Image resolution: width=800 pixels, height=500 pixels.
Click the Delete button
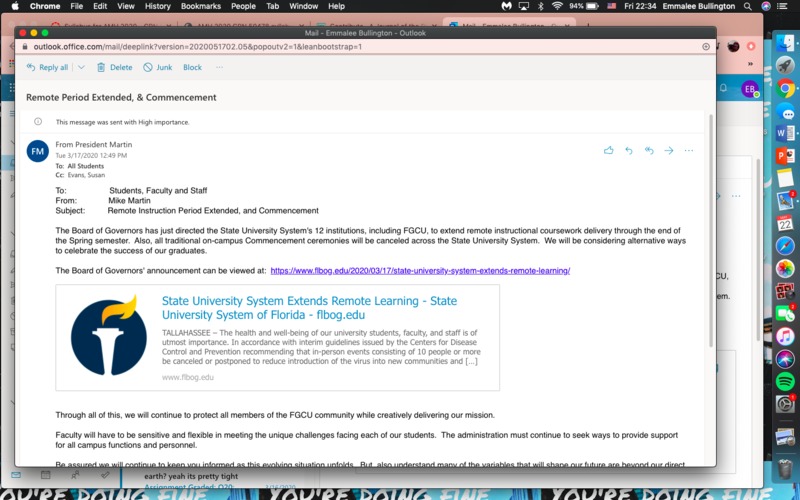point(113,67)
